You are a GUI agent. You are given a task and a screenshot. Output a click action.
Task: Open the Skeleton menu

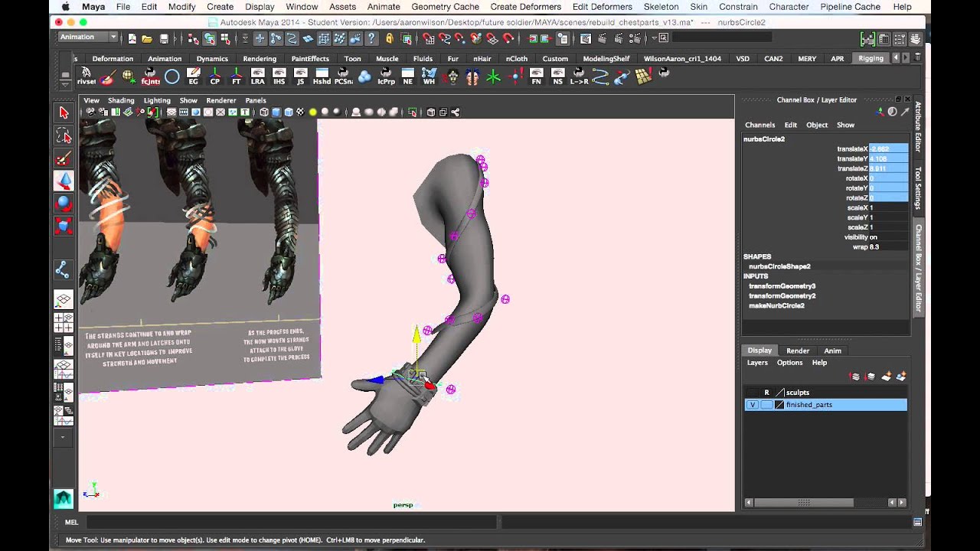[x=661, y=6]
